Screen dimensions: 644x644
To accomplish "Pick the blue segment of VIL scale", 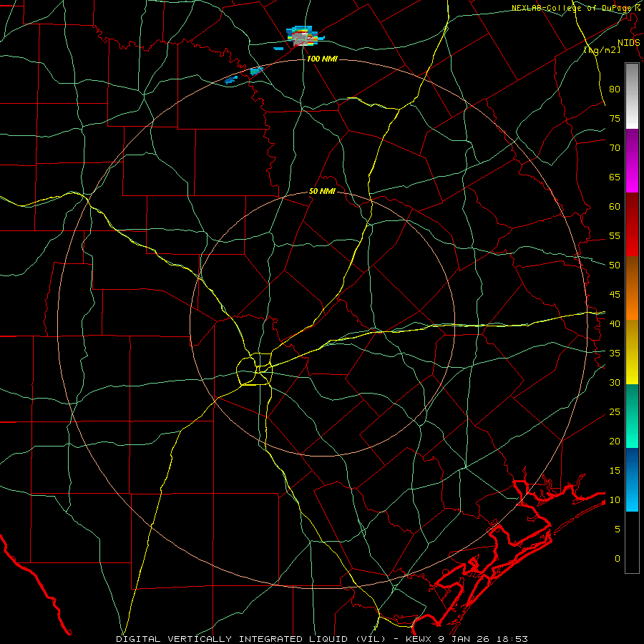I will (x=632, y=479).
